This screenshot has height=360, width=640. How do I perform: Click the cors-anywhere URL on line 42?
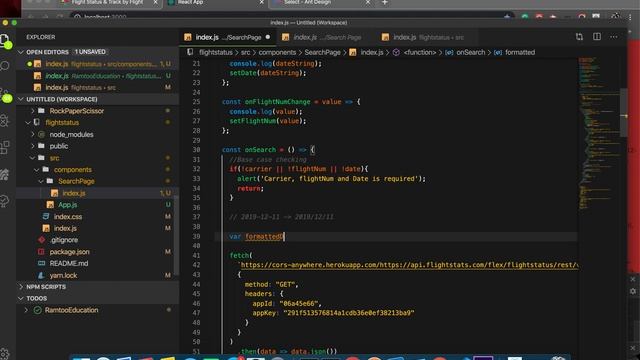coord(409,265)
